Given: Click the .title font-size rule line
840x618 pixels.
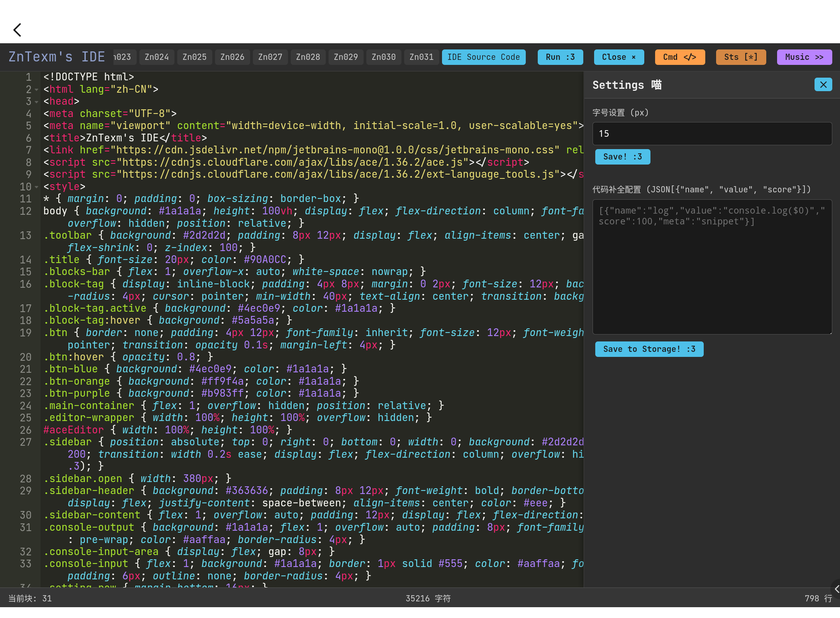Looking at the screenshot, I should [x=174, y=260].
